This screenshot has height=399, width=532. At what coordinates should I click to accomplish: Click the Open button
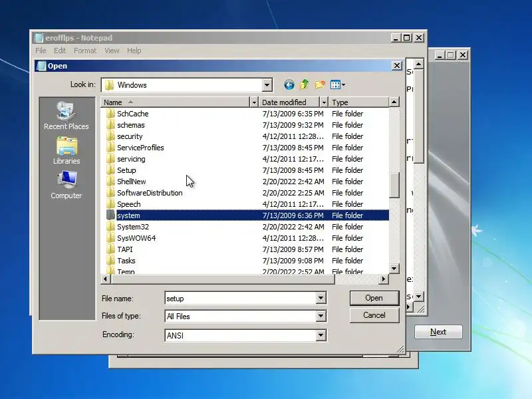pos(374,298)
